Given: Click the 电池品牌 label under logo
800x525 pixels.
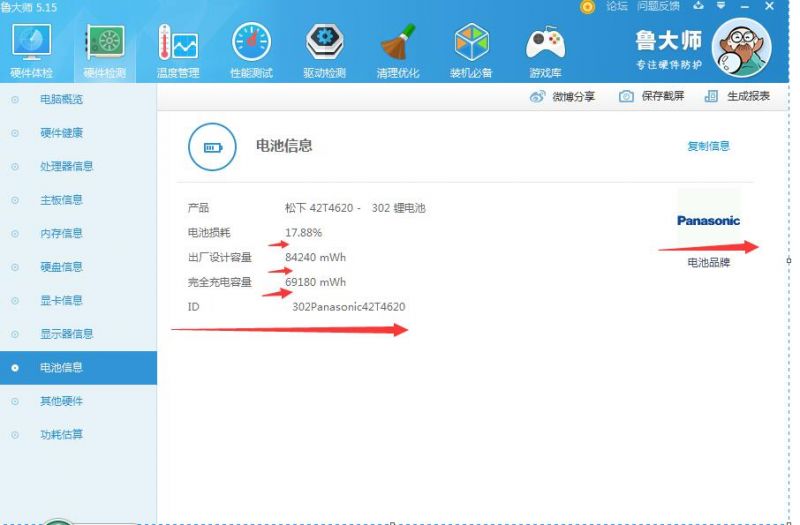Looking at the screenshot, I should pyautogui.click(x=709, y=262).
